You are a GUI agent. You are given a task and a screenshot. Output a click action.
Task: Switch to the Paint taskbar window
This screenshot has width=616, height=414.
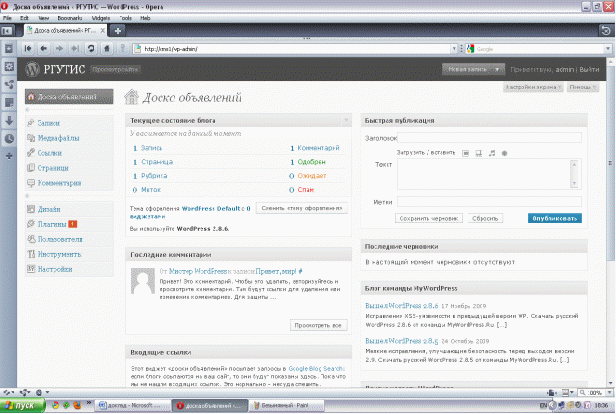(286, 405)
